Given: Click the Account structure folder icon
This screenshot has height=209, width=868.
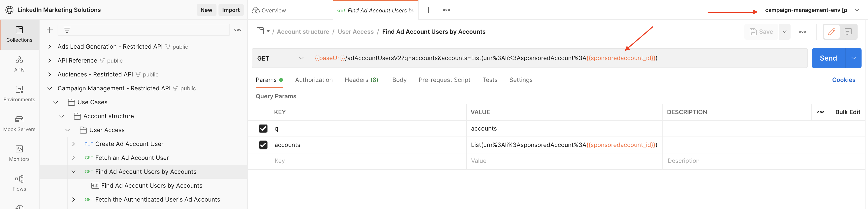Looking at the screenshot, I should [x=77, y=116].
